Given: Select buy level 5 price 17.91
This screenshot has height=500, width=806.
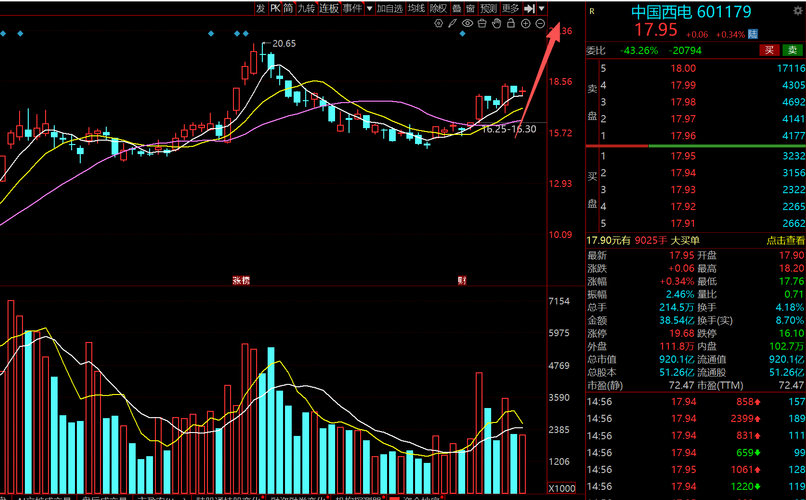Looking at the screenshot, I should click(683, 224).
